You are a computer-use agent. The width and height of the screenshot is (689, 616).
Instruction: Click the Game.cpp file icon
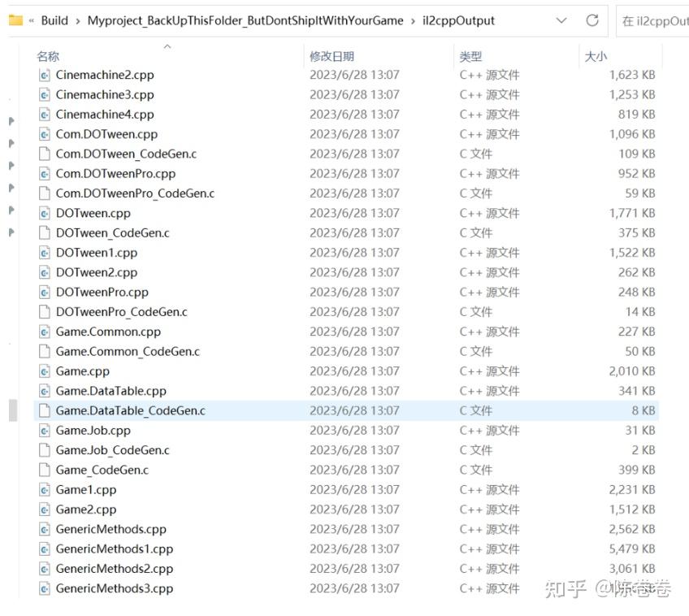45,371
